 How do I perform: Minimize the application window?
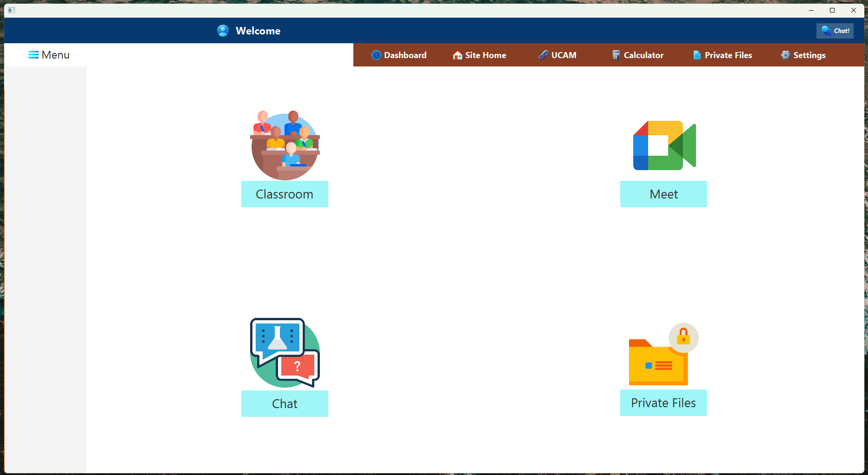click(x=811, y=10)
